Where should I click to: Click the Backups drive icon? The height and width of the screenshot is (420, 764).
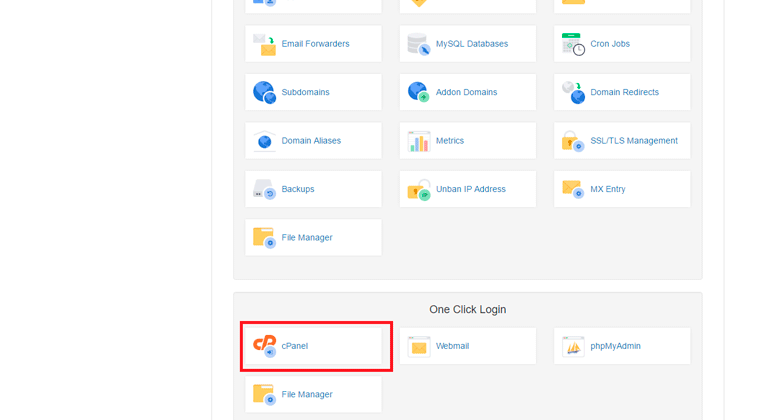point(265,190)
